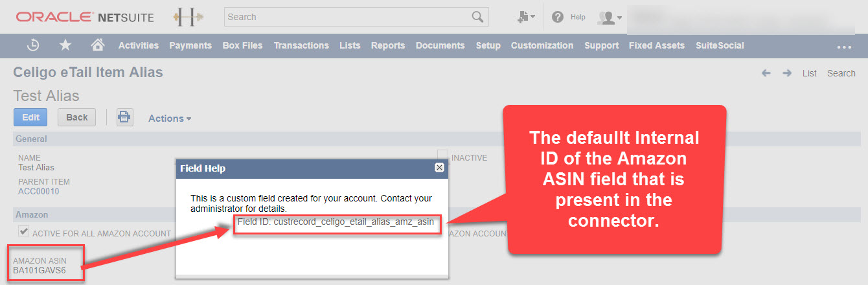Click the Help text link
This screenshot has width=868, height=285.
click(578, 17)
